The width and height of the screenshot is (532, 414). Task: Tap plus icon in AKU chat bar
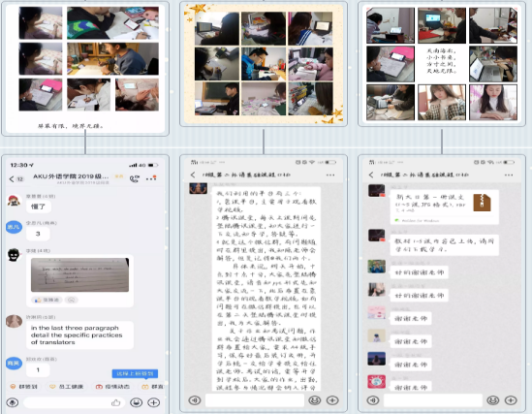154,402
